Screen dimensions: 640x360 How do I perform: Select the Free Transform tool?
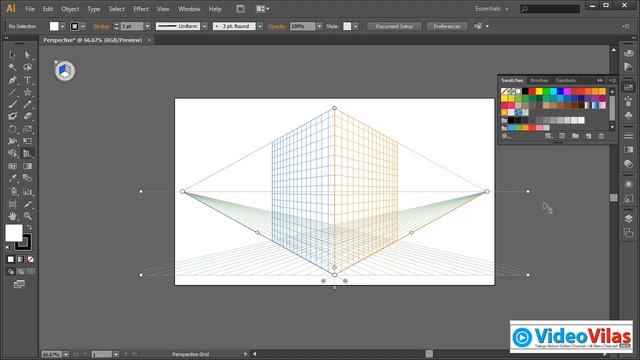pos(27,141)
